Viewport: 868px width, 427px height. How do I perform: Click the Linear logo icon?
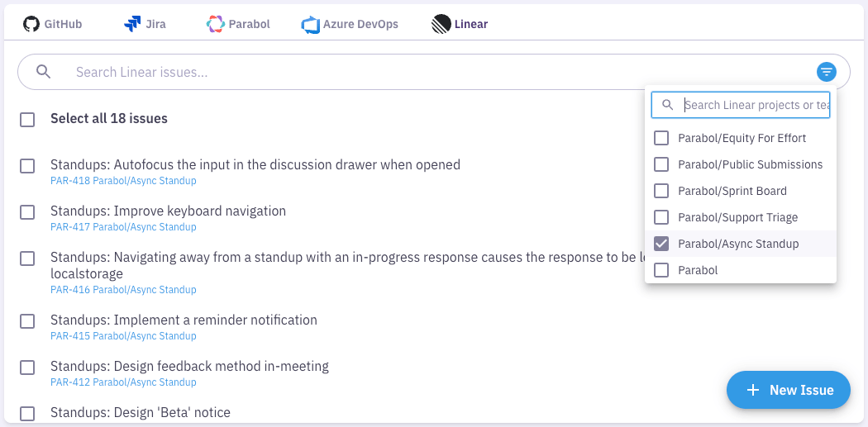tap(441, 24)
